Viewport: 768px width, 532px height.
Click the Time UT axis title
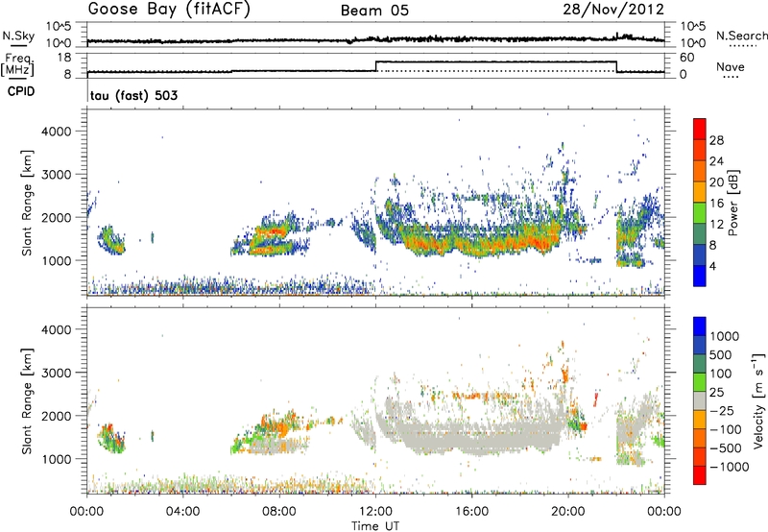click(375, 526)
